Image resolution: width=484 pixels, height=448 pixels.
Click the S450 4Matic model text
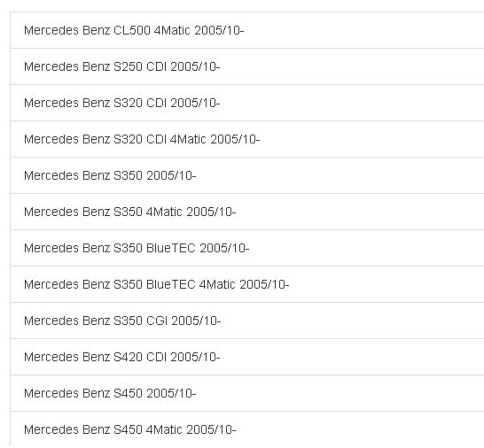pos(148,429)
